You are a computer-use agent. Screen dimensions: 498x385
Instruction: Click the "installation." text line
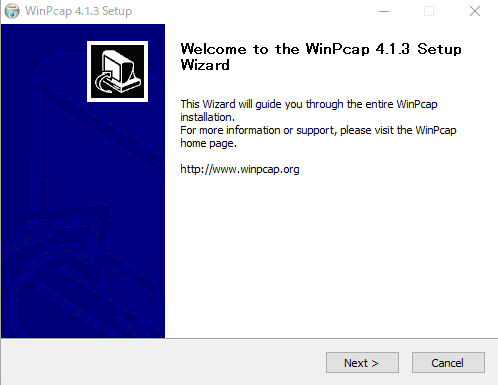pos(207,117)
